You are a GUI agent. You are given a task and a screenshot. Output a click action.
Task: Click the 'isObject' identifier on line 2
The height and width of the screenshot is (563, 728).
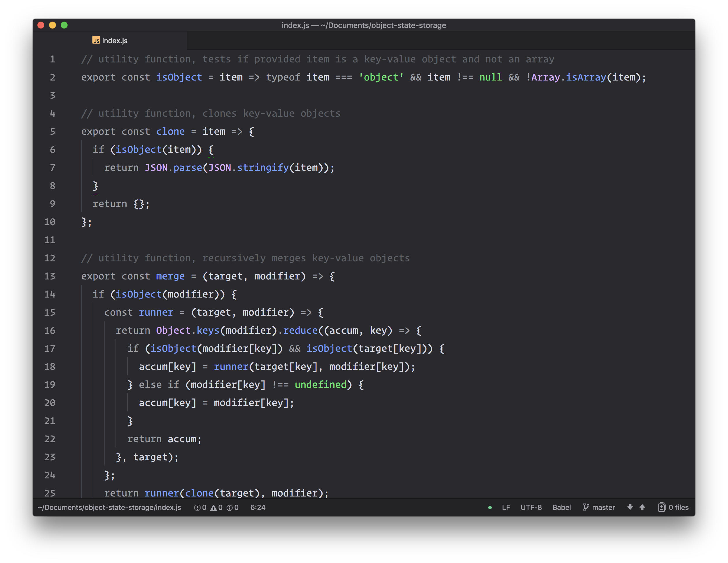[x=179, y=77]
